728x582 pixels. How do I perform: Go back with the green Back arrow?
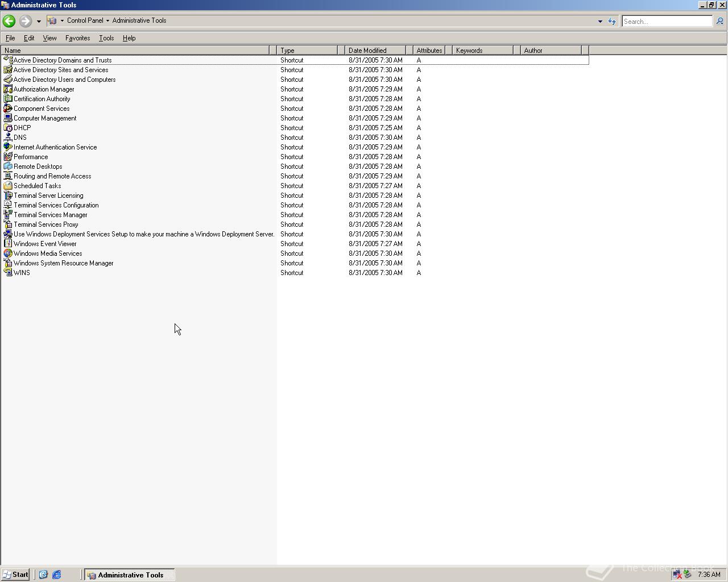9,21
